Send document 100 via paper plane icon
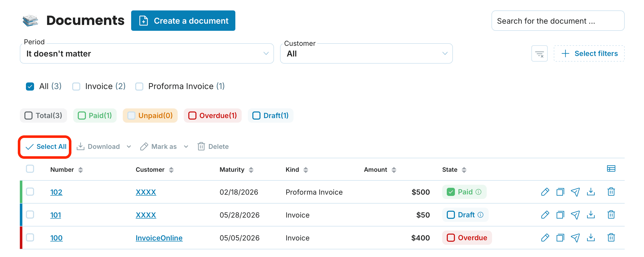The width and height of the screenshot is (644, 257). pos(575,238)
